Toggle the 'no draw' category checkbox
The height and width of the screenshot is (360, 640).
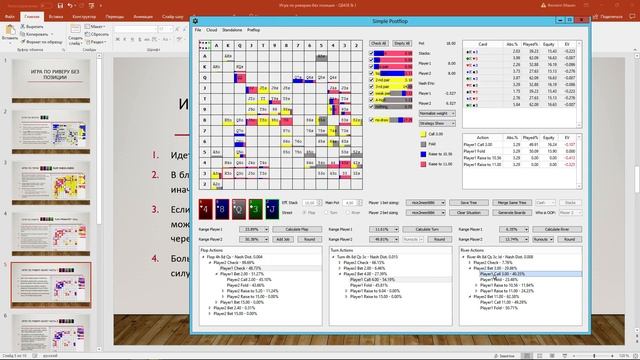pyautogui.click(x=371, y=120)
